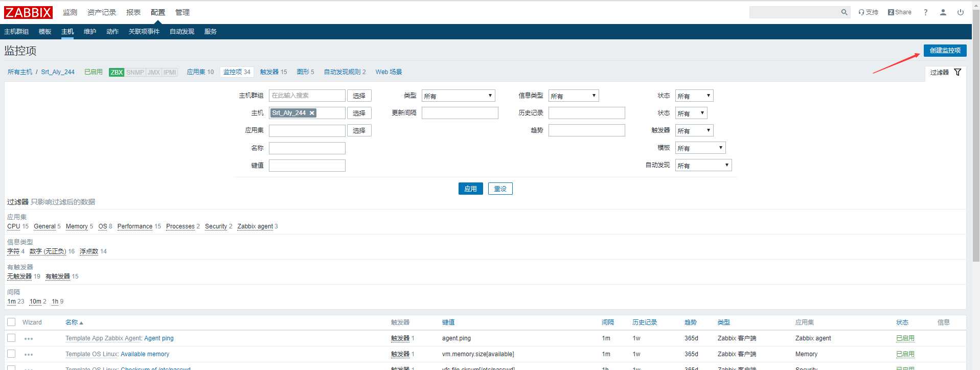This screenshot has height=370, width=980.
Task: Filter by Memory application subfilter
Action: (x=77, y=226)
